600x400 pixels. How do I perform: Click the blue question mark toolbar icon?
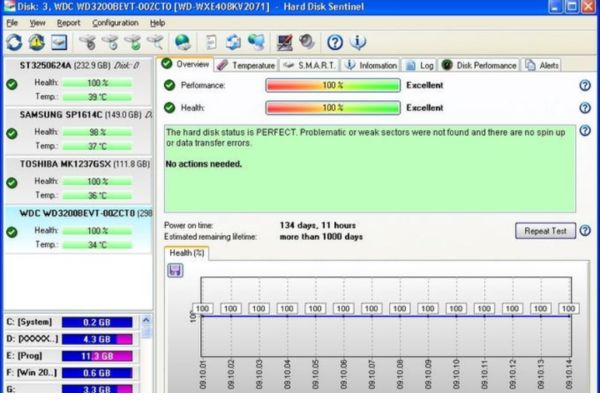(335, 42)
